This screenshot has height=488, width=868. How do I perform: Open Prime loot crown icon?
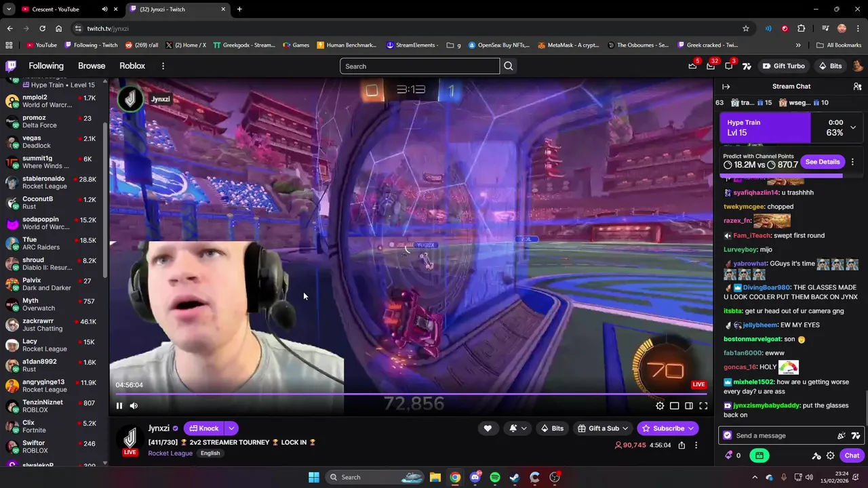692,66
